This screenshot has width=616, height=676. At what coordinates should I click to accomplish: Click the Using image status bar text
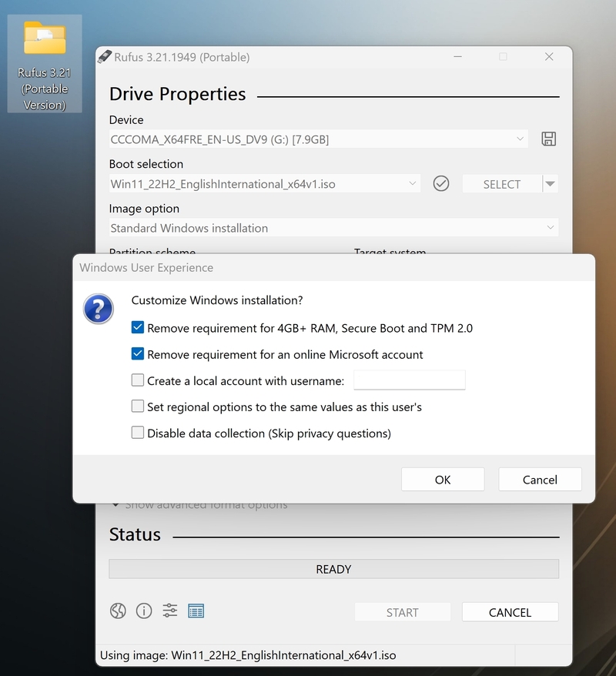(x=248, y=655)
